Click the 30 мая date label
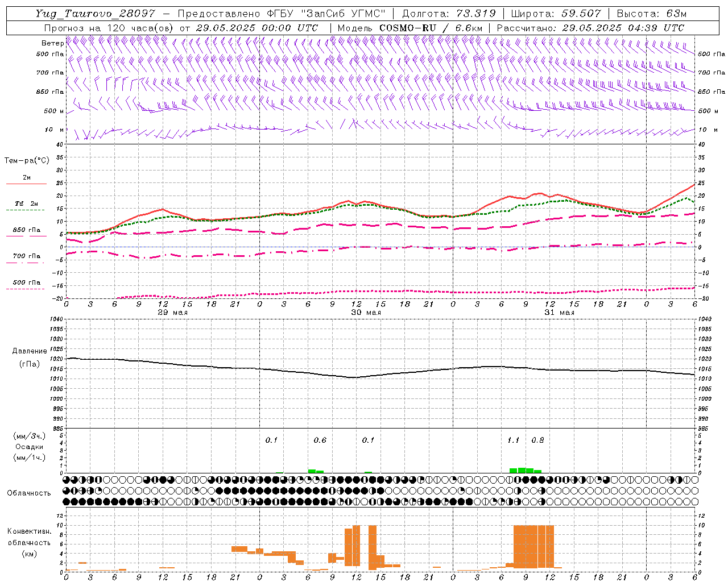Viewport: 728px width, 582px height. [366, 313]
